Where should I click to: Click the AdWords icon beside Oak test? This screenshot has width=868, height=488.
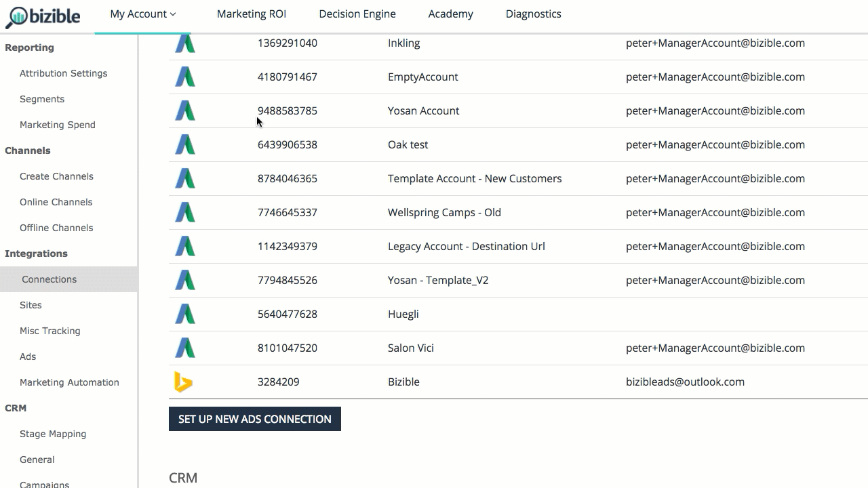tap(184, 144)
